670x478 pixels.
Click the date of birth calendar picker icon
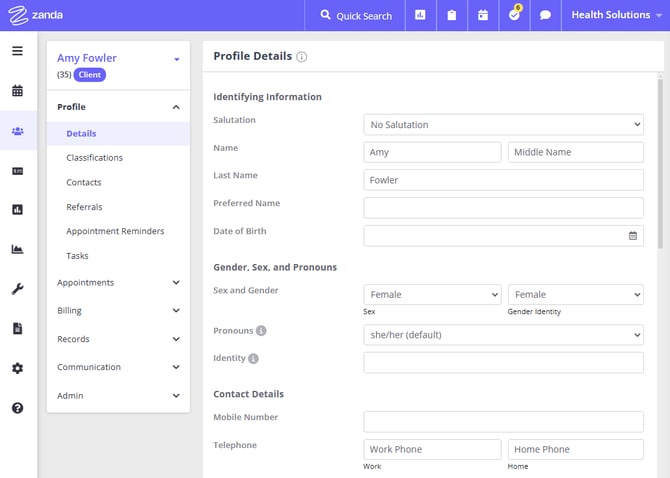[x=632, y=236]
